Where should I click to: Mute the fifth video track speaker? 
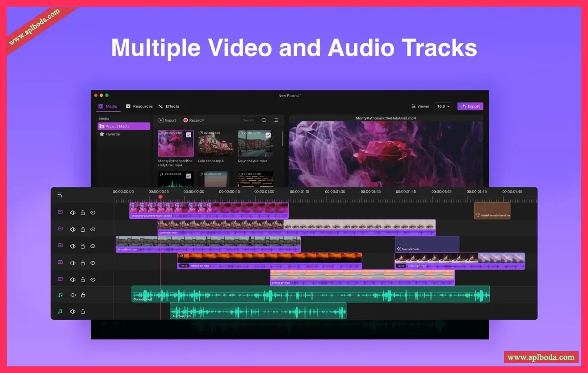73,280
